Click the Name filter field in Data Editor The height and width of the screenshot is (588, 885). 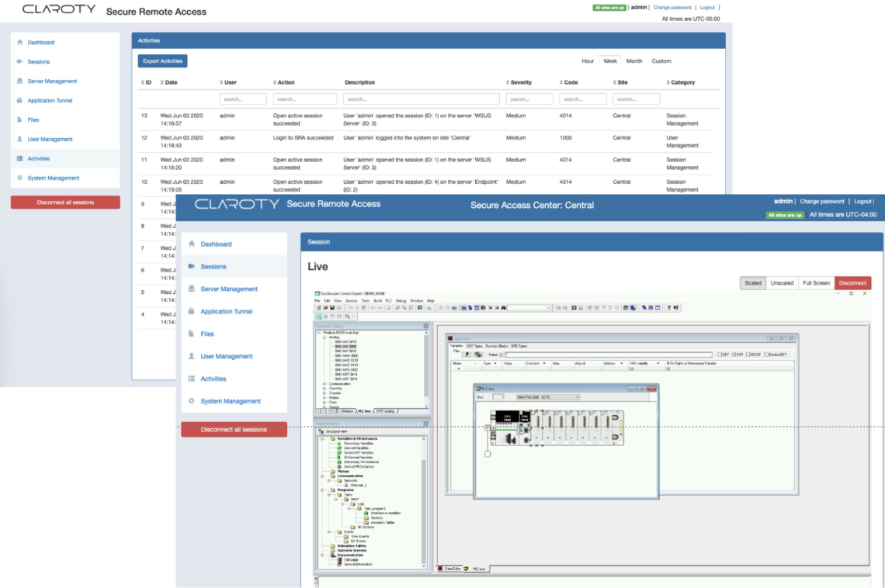(x=609, y=355)
